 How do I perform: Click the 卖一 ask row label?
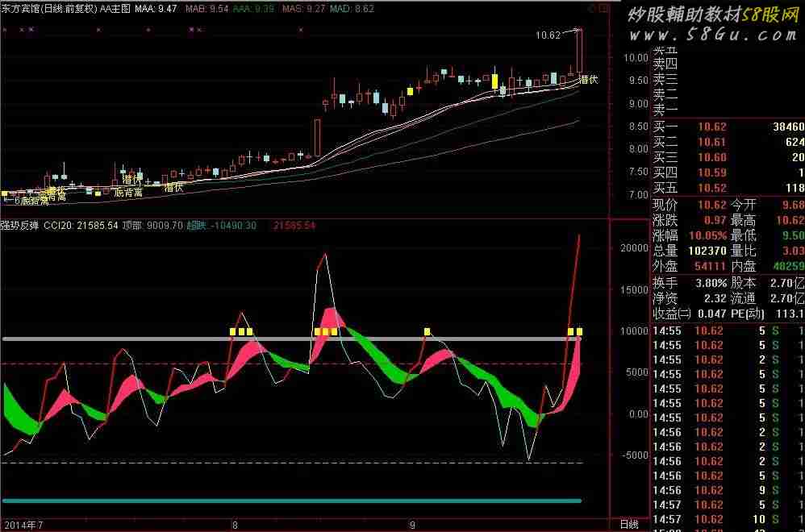coord(665,110)
